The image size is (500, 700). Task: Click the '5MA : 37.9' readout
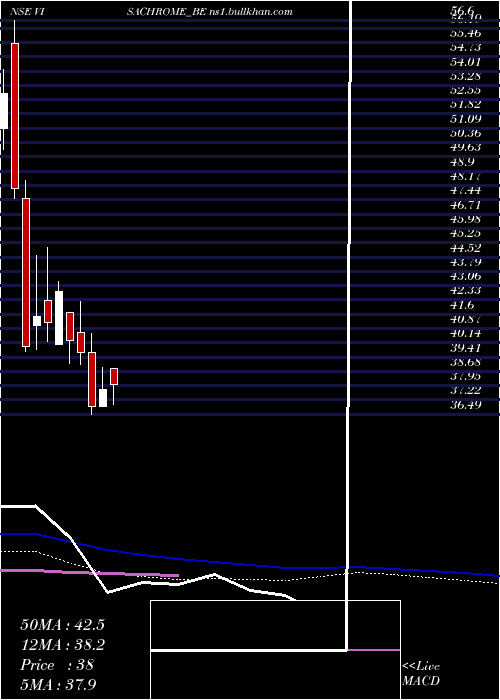click(59, 684)
